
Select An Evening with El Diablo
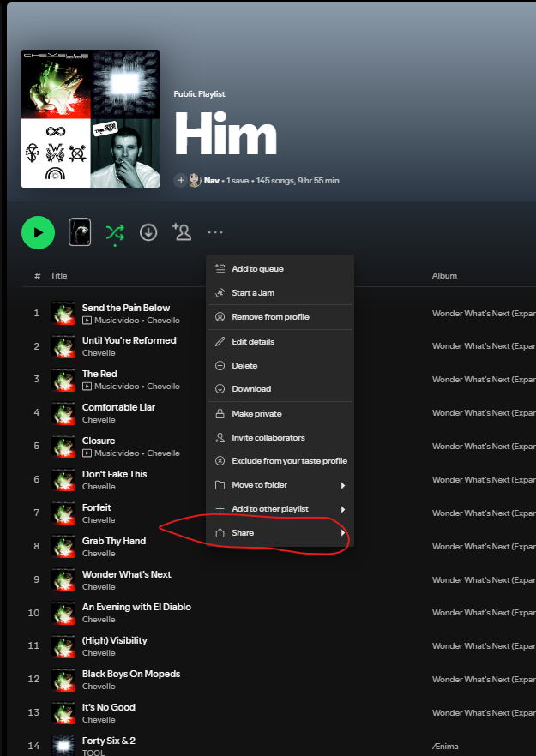pyautogui.click(x=136, y=607)
